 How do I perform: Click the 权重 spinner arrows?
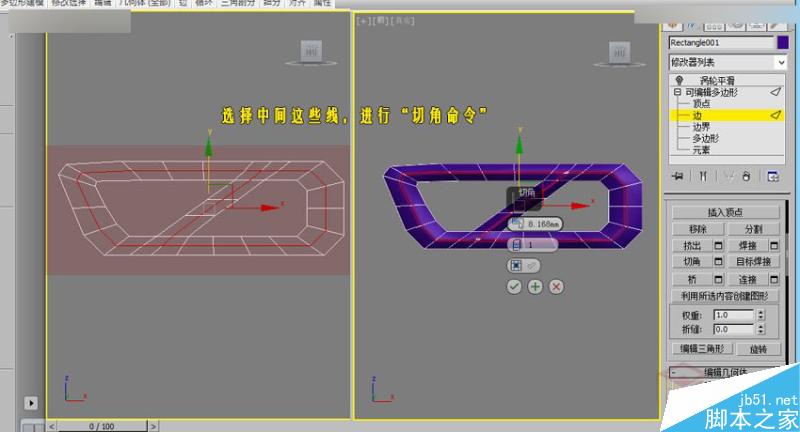pos(761,315)
